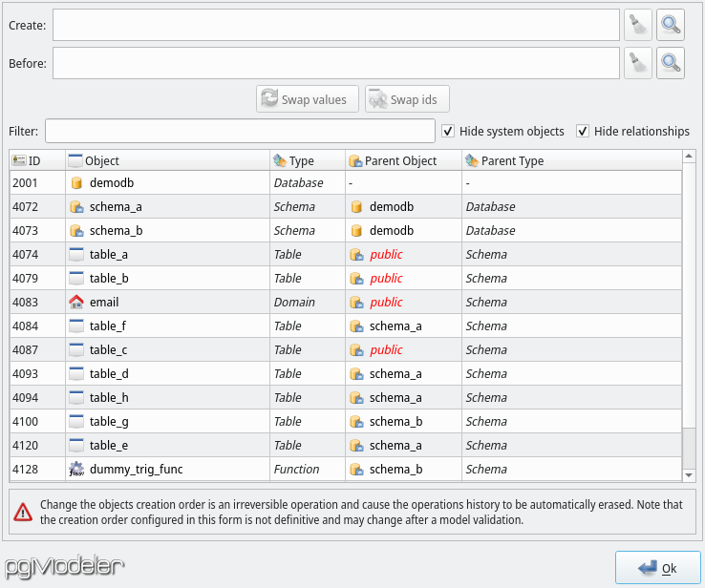Confirm with the Ok button
This screenshot has width=705, height=588.
coord(658,568)
